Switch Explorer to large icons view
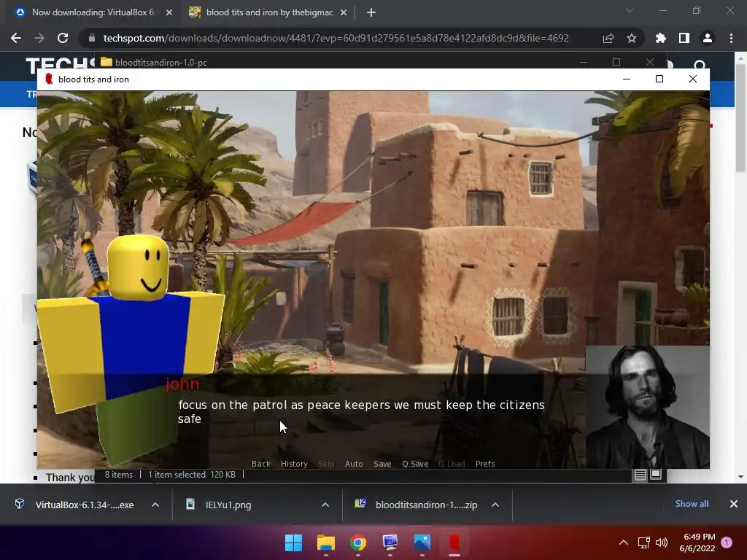The image size is (747, 560). (x=656, y=475)
